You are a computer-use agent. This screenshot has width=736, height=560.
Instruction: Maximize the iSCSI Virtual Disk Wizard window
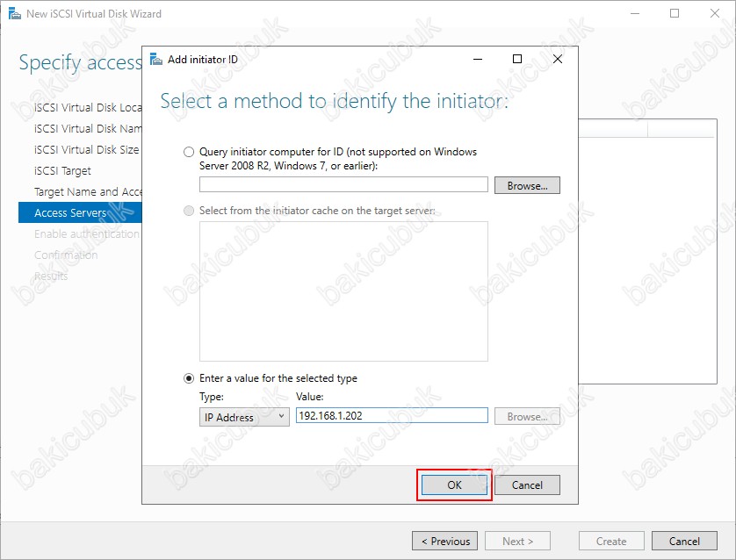pyautogui.click(x=675, y=14)
